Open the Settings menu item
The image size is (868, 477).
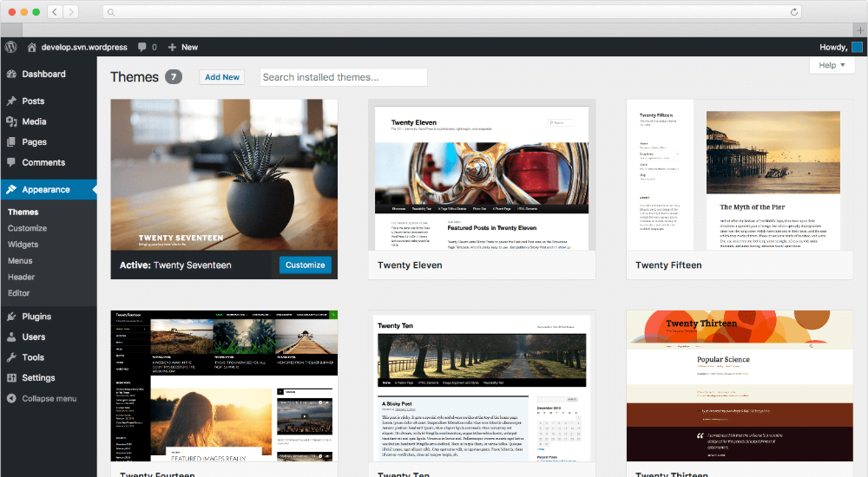[x=49, y=378]
